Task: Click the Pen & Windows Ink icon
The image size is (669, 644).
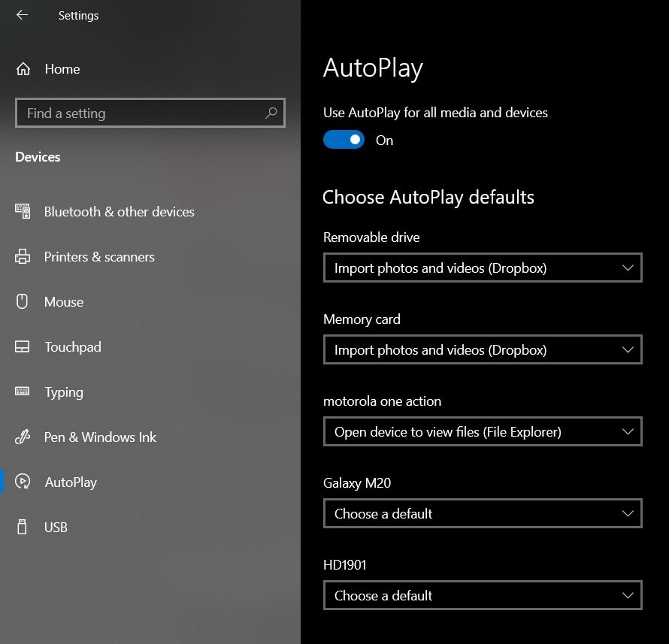Action: click(23, 437)
